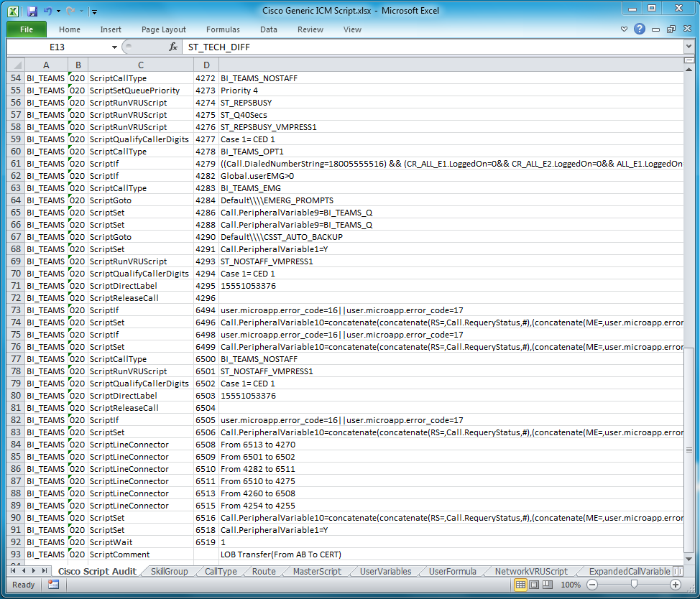
Task: Switch to the Home ribbon tab
Action: [x=70, y=29]
